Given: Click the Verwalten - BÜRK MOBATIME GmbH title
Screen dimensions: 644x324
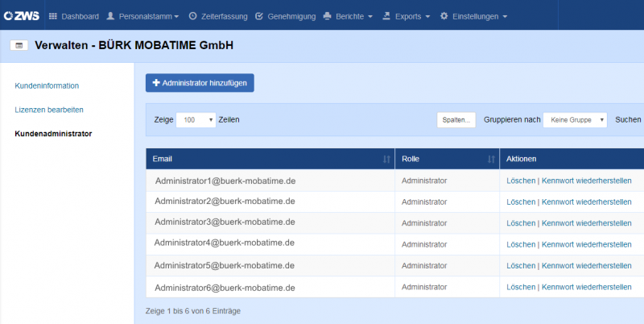Looking at the screenshot, I should (134, 45).
